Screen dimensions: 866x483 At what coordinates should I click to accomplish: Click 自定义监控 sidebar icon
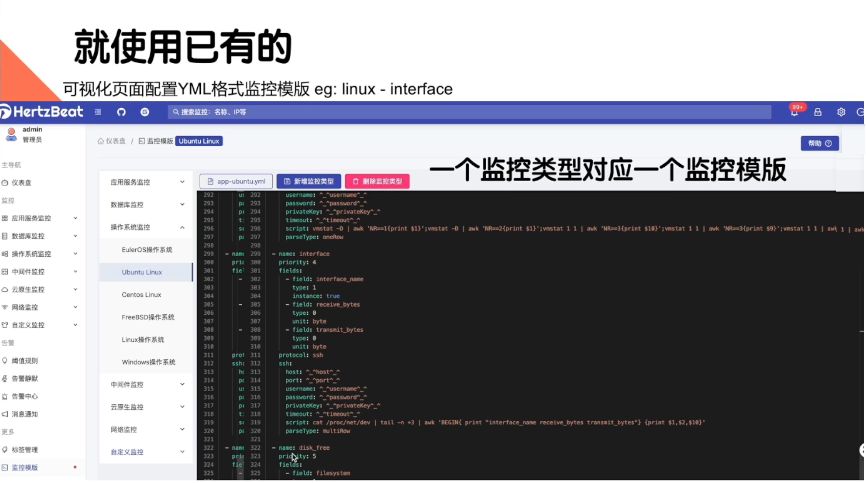click(5, 325)
